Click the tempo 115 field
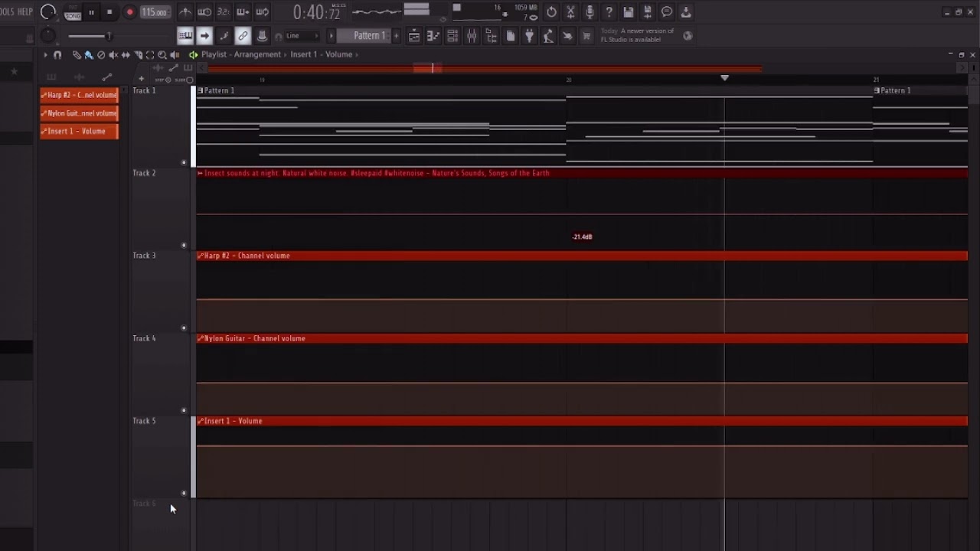This screenshot has width=980, height=551. click(x=155, y=12)
